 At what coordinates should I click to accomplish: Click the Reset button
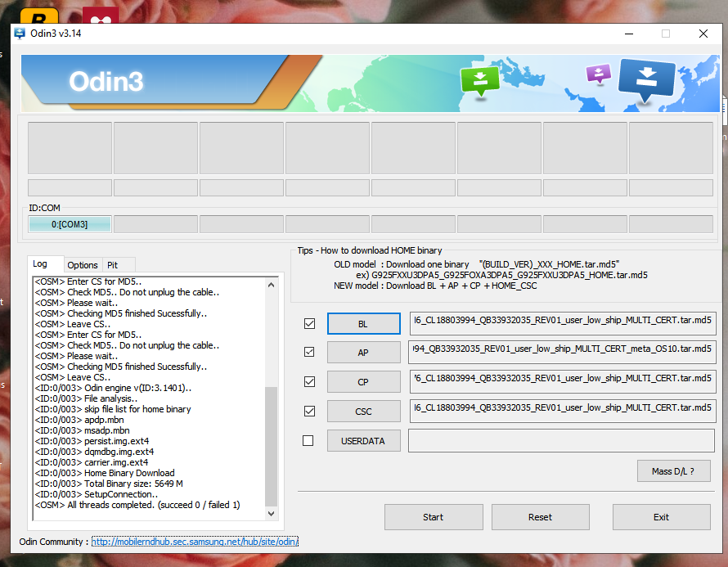coord(540,517)
